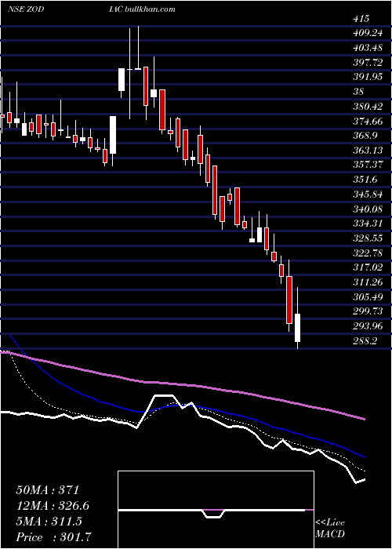Click the NSE ZOD ticker title
392x549 pixels.
click(x=26, y=9)
